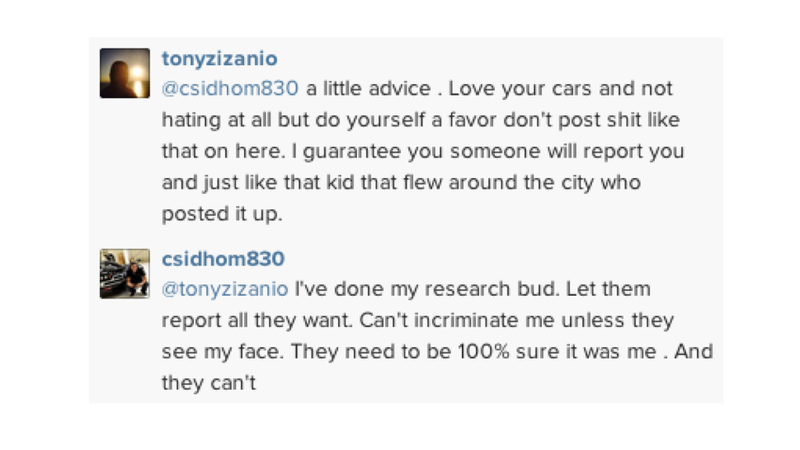This screenshot has height=450, width=800.
Task: Click the words "Can't incriminate me unless they"
Action: (516, 320)
